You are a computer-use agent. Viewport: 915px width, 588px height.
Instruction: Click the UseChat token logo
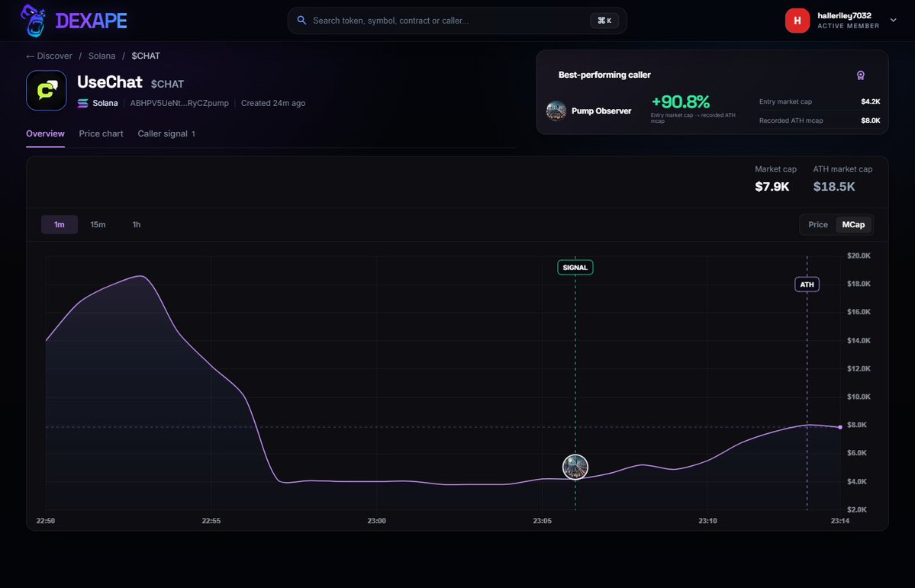(x=46, y=91)
